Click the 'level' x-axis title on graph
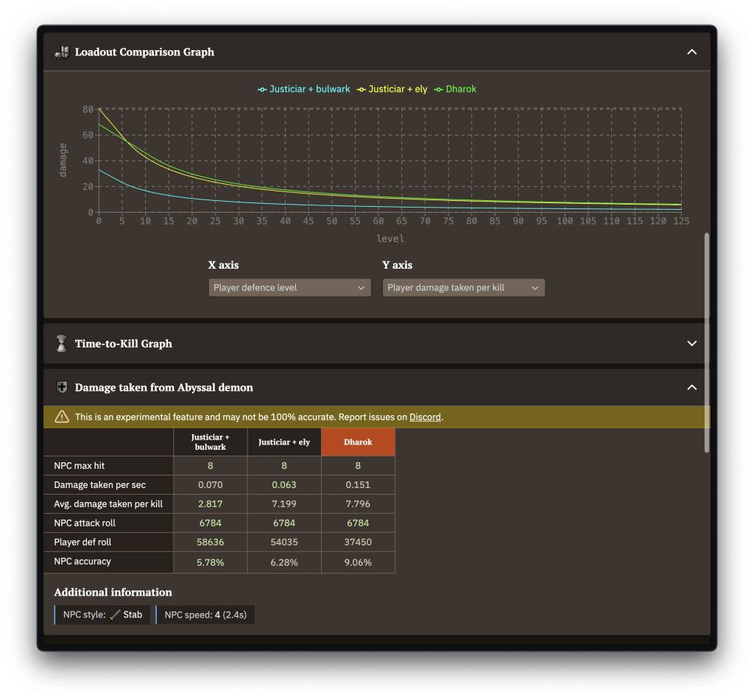The width and height of the screenshot is (754, 700). coord(390,238)
